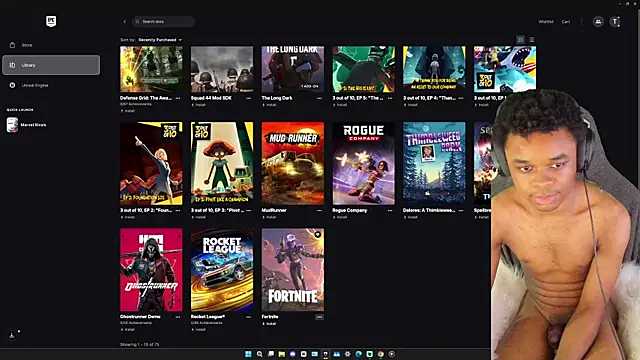Switch library to grid view
Screen dimensions: 640x360
[x=520, y=40]
